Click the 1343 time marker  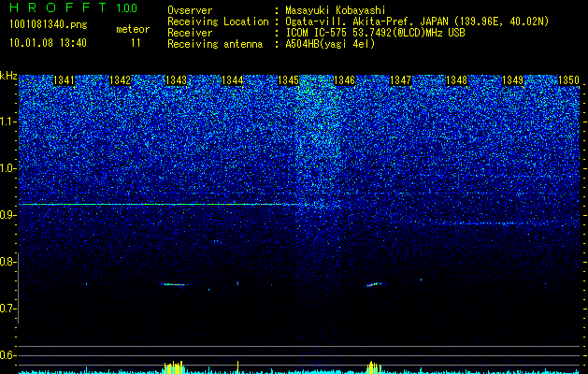(x=176, y=80)
